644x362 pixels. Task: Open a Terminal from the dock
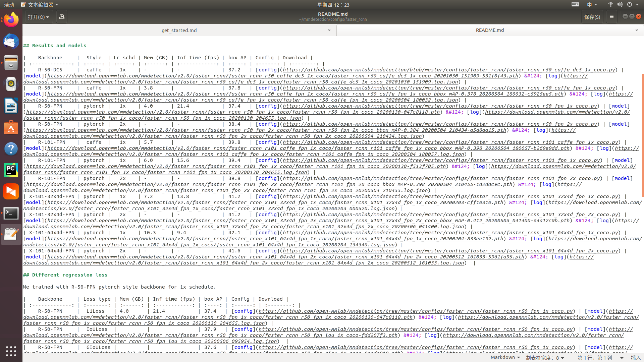[x=11, y=213]
